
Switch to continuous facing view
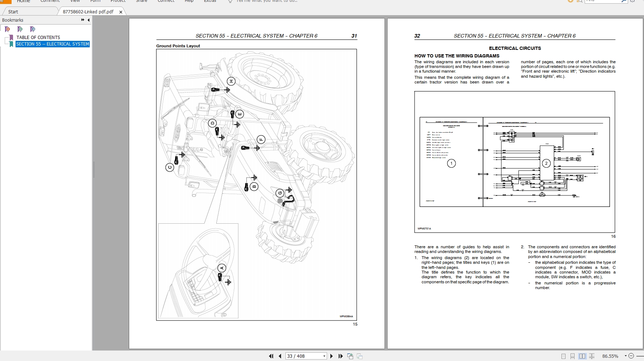pyautogui.click(x=592, y=356)
